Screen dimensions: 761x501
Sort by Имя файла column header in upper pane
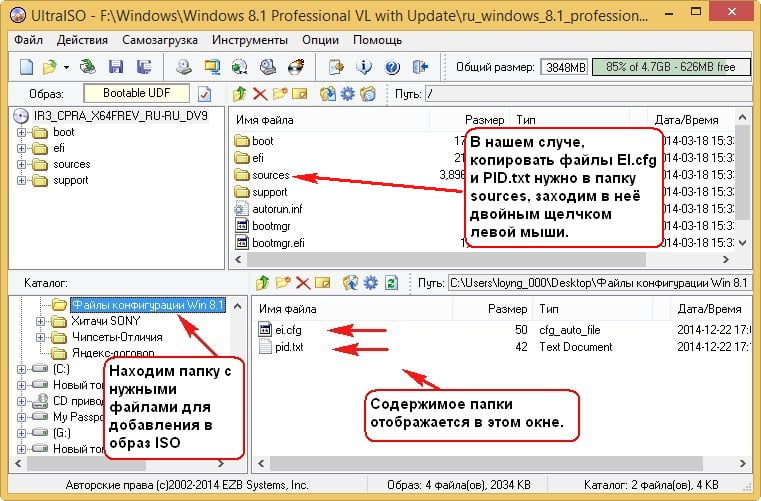point(262,119)
